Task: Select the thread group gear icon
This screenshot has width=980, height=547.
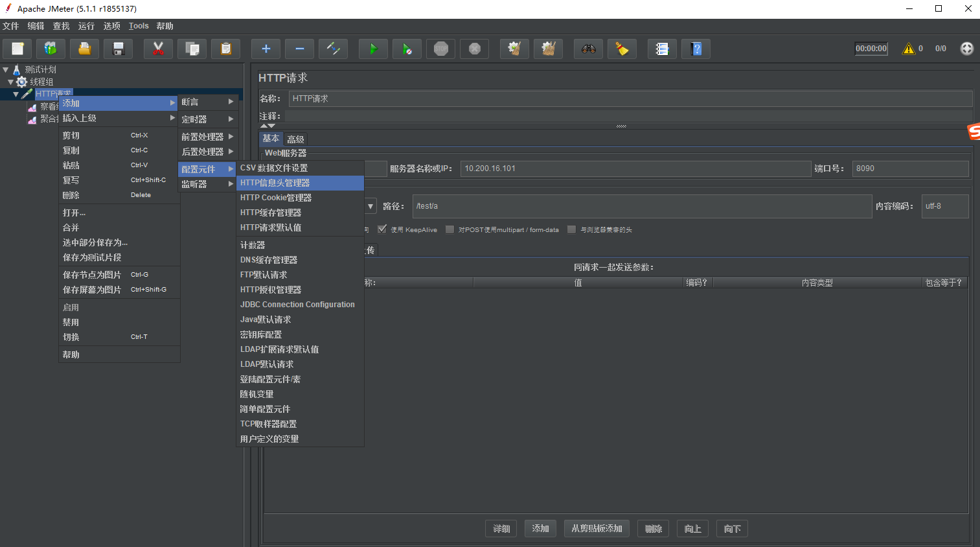Action: (x=21, y=82)
